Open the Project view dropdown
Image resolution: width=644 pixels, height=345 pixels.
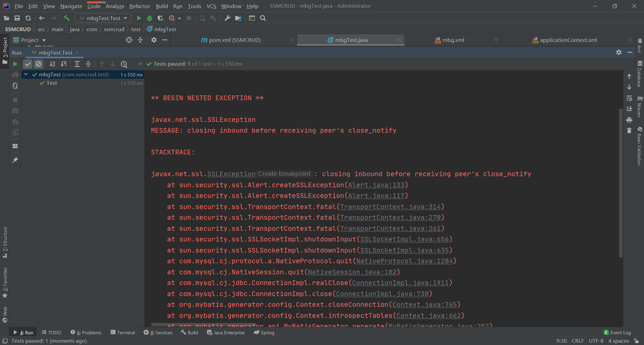[x=44, y=40]
